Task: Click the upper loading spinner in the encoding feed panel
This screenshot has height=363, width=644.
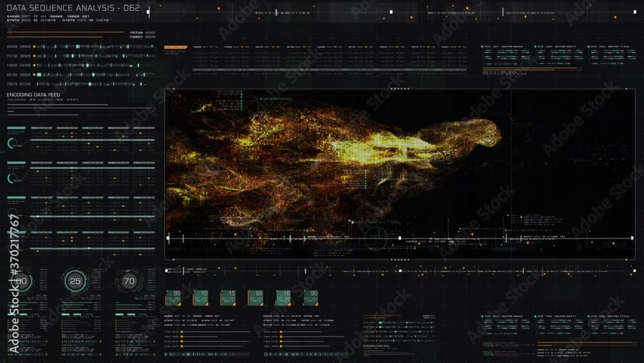Action: (x=12, y=144)
